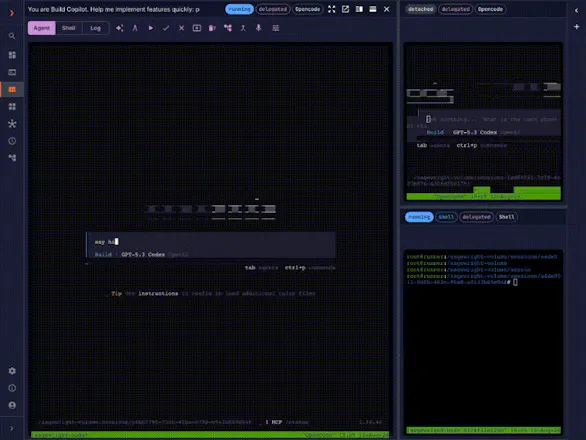Toggle the split view layout icon

(359, 9)
